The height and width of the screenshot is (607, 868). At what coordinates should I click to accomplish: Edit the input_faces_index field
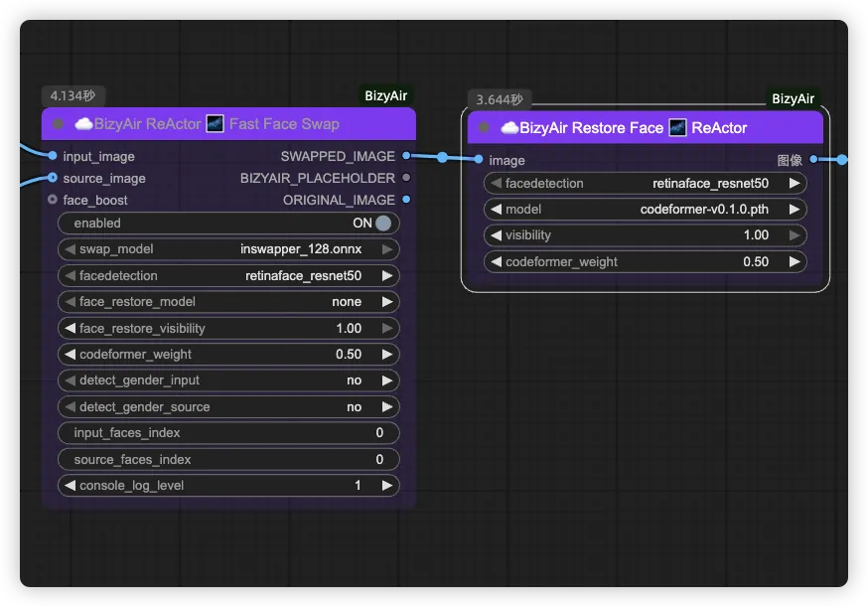228,433
